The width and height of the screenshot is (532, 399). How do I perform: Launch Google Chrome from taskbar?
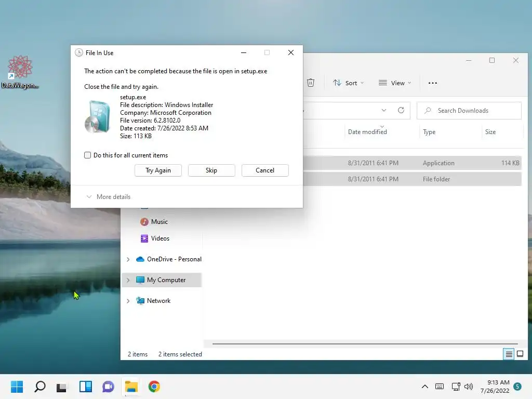pyautogui.click(x=154, y=387)
